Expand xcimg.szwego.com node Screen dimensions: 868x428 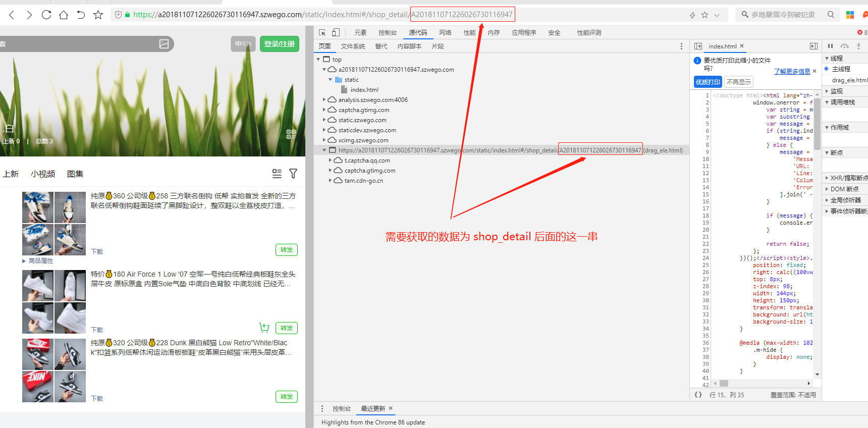coord(324,140)
